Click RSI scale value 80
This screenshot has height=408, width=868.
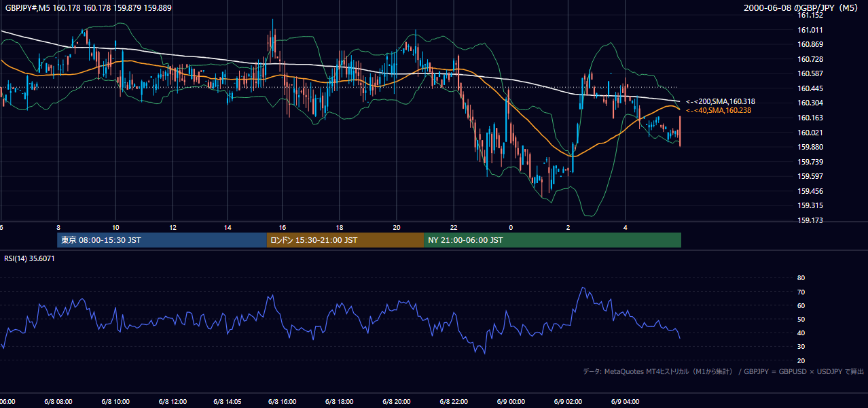tap(801, 278)
